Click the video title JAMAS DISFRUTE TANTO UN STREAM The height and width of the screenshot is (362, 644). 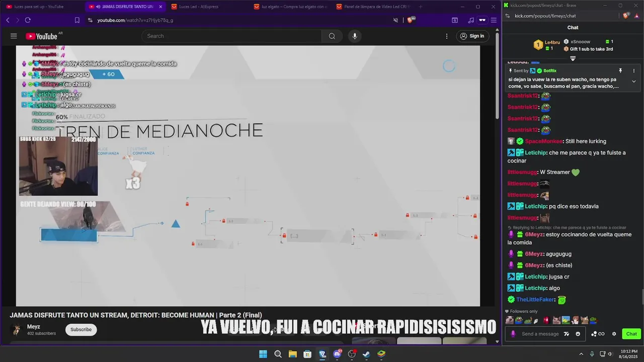pos(136,315)
